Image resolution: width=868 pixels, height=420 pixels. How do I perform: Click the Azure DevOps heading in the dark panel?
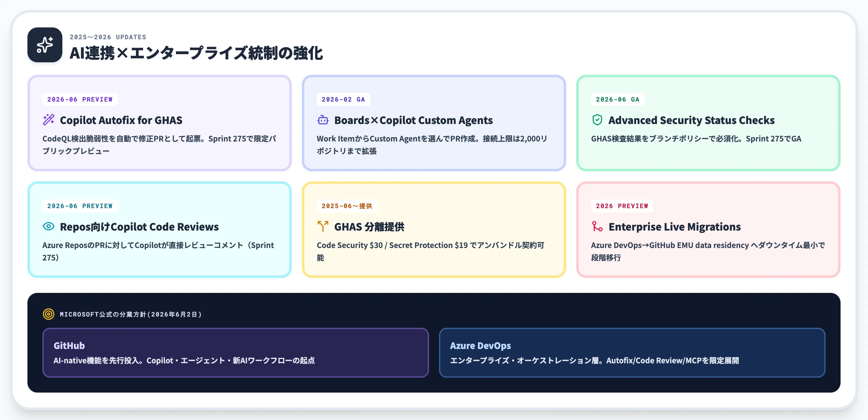pos(480,346)
